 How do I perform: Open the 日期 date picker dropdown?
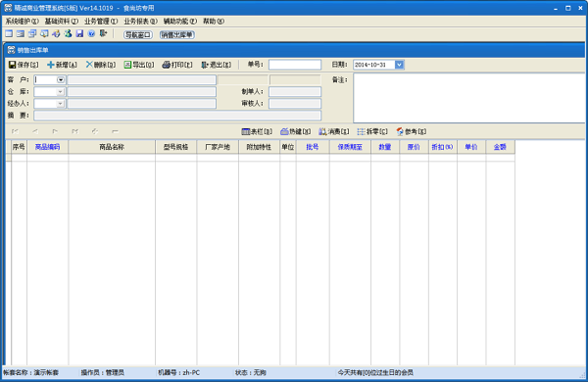point(400,65)
